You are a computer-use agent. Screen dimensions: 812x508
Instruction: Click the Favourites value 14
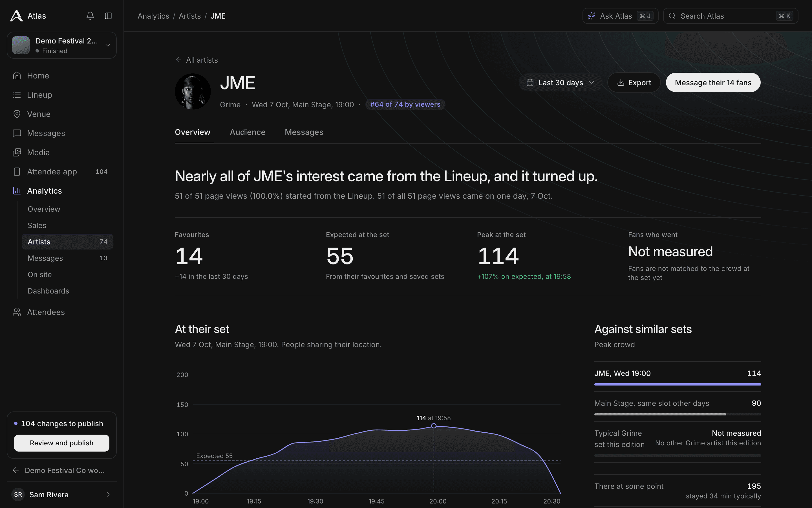189,256
